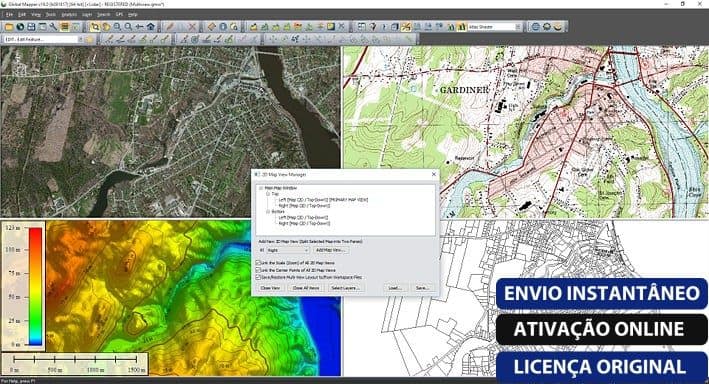
Task: Click the save workspace floppy icon
Action: pos(31,27)
